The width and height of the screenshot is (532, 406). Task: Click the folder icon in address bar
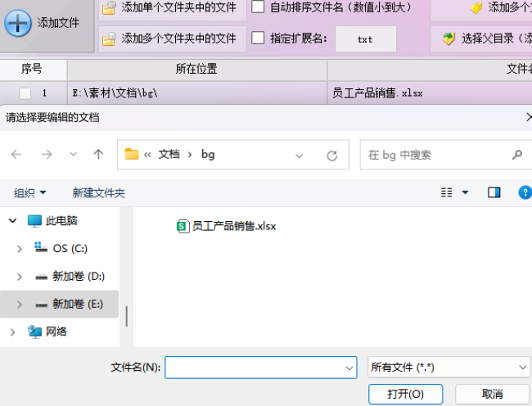(132, 155)
